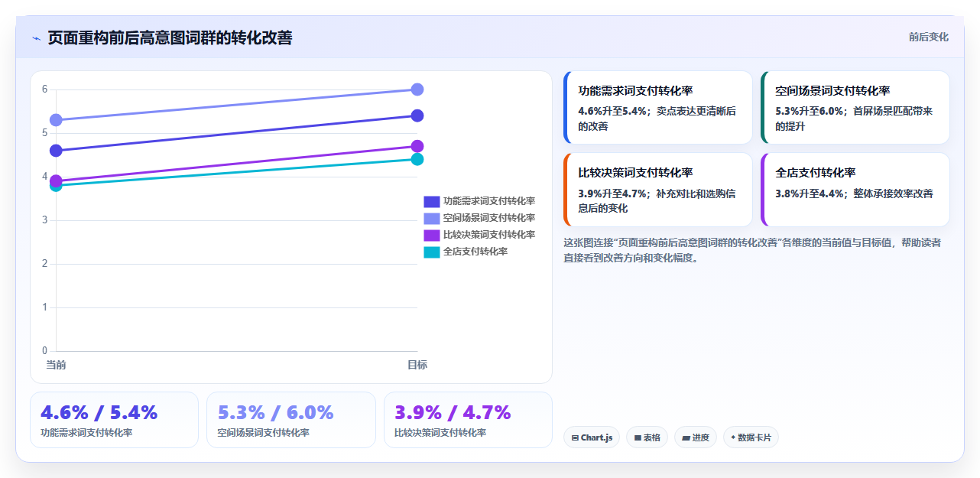Click the 进度 chip icon
Viewport: 980px width, 478px height.
[686, 438]
